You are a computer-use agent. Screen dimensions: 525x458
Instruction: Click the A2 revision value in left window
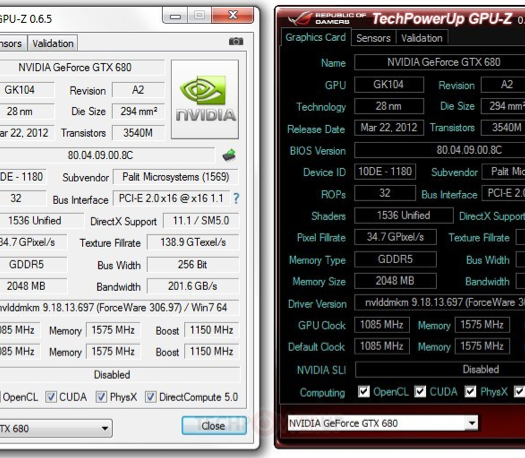tap(138, 90)
